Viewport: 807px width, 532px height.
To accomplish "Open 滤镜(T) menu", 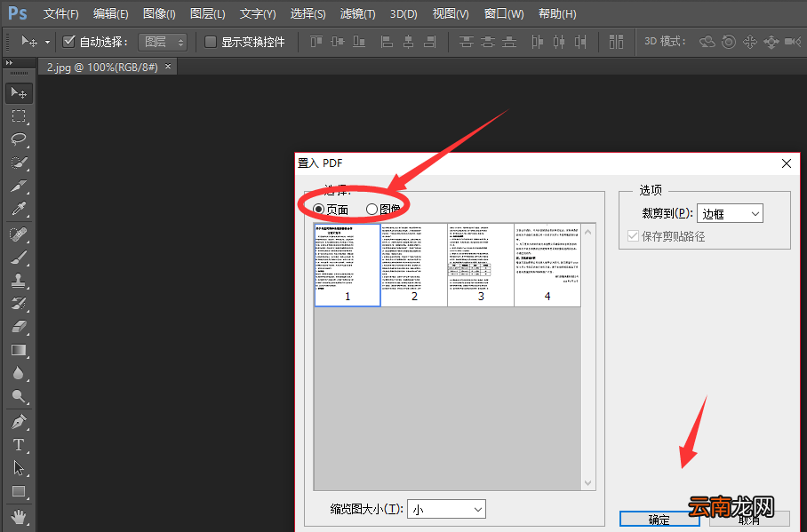I will coord(357,14).
